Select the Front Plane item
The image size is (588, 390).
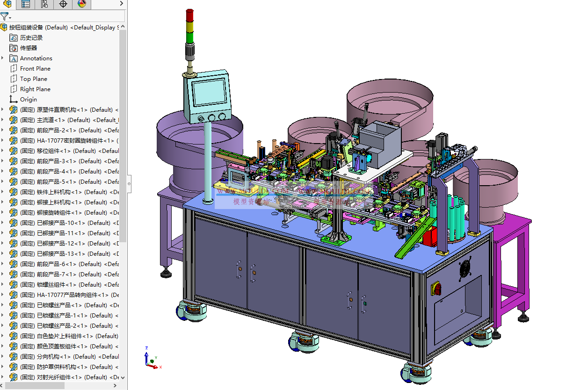(x=35, y=69)
